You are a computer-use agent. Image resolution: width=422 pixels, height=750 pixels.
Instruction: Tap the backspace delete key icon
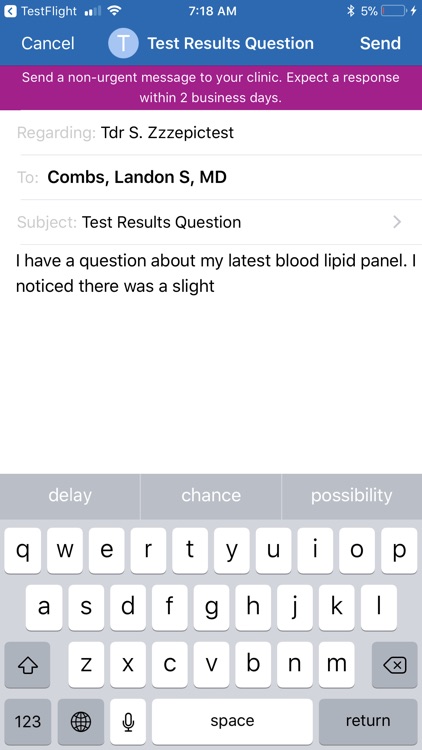tap(395, 664)
